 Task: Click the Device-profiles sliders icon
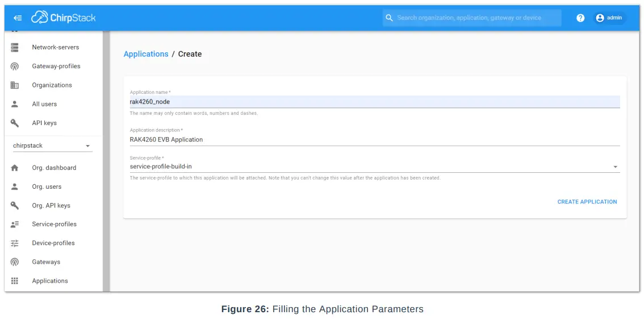coord(15,243)
